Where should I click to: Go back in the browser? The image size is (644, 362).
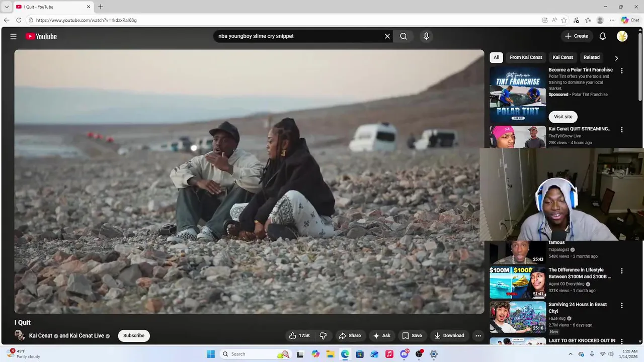point(7,20)
